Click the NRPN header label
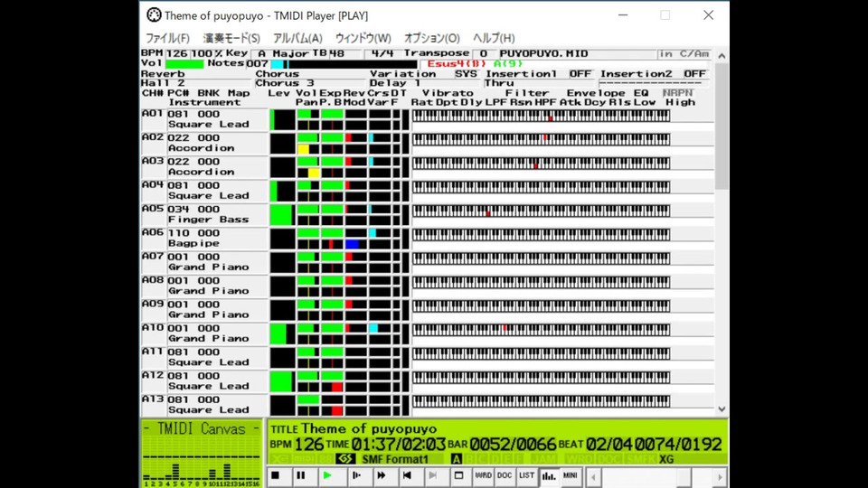This screenshot has height=488, width=868. coord(677,93)
